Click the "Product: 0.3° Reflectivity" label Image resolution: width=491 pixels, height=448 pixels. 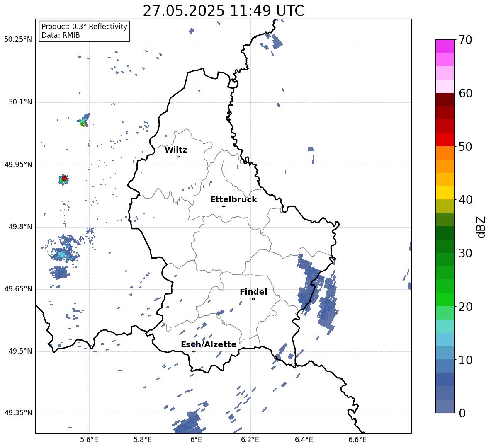tap(84, 27)
